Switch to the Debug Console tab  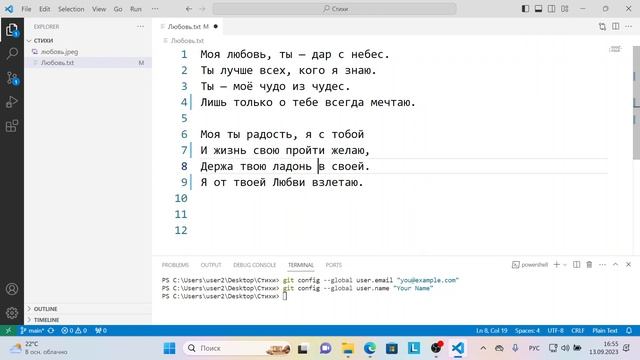coord(255,265)
